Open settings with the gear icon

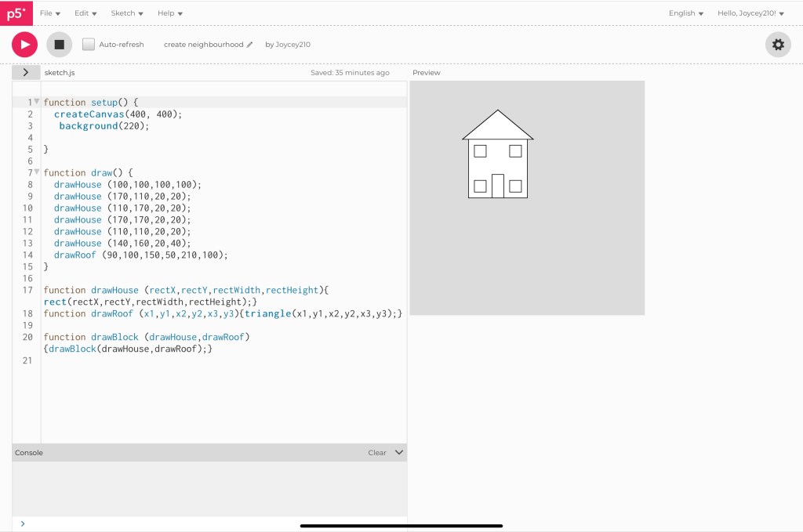[x=778, y=45]
